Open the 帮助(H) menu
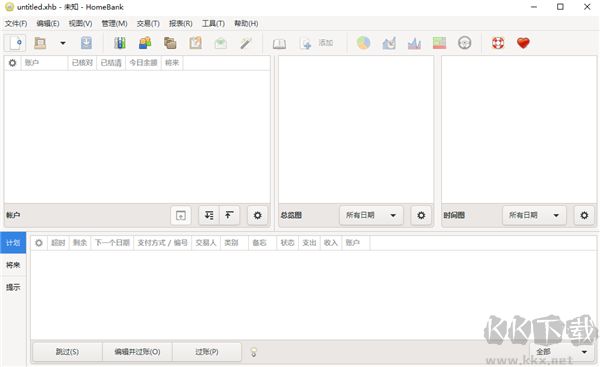 point(246,23)
